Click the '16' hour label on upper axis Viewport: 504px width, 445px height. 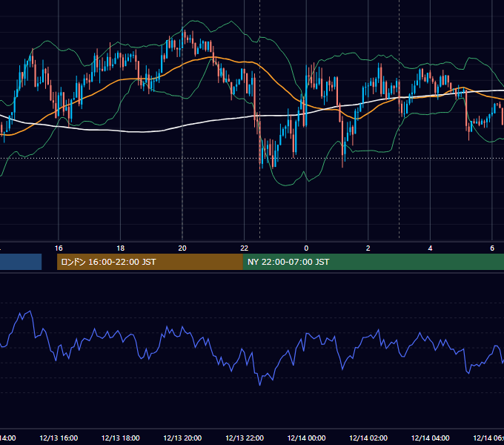[59, 248]
